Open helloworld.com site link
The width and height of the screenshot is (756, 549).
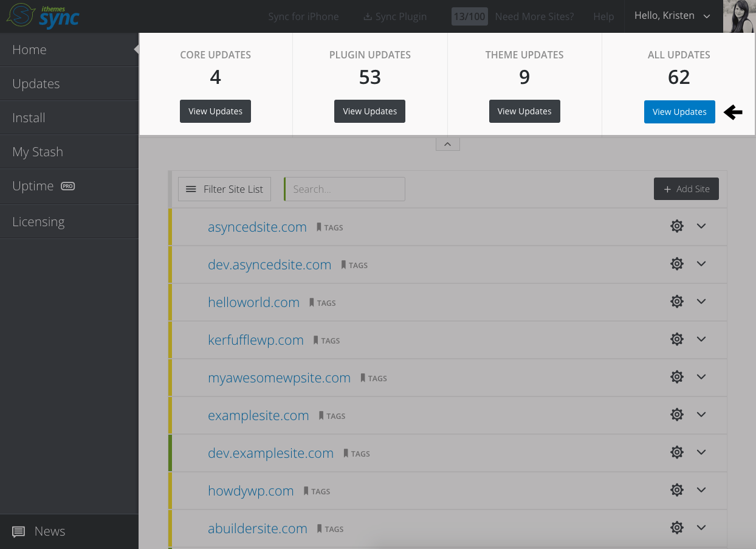(253, 303)
